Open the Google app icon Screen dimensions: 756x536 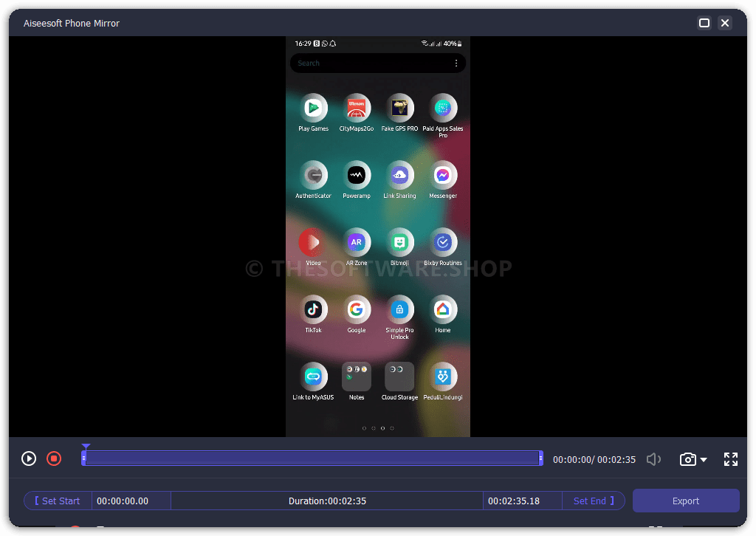[357, 309]
